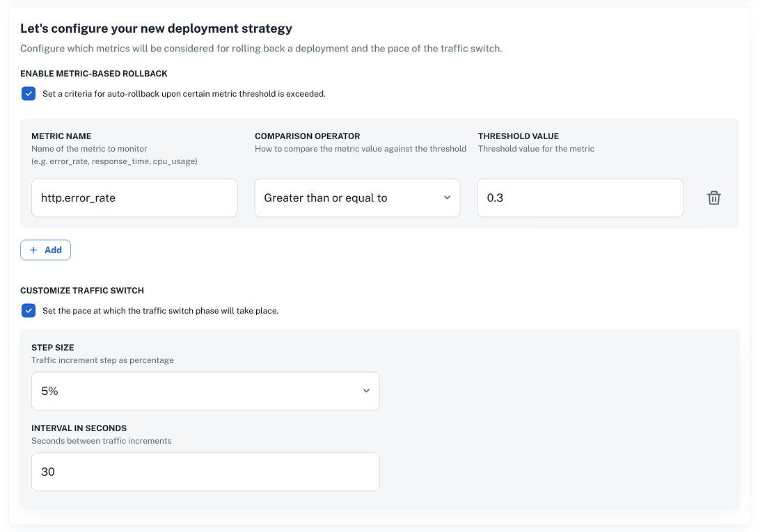The image size is (758, 532).
Task: Click chevron arrow of Step Size select
Action: pos(366,392)
